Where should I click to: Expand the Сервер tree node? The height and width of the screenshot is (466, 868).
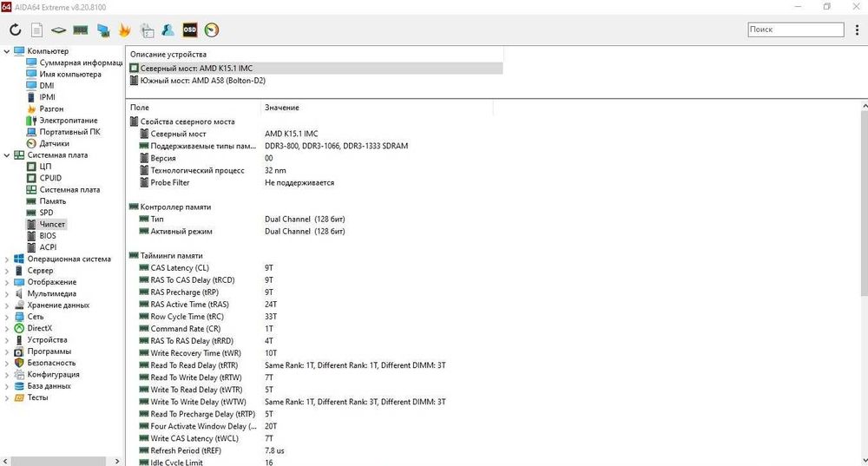pyautogui.click(x=7, y=271)
